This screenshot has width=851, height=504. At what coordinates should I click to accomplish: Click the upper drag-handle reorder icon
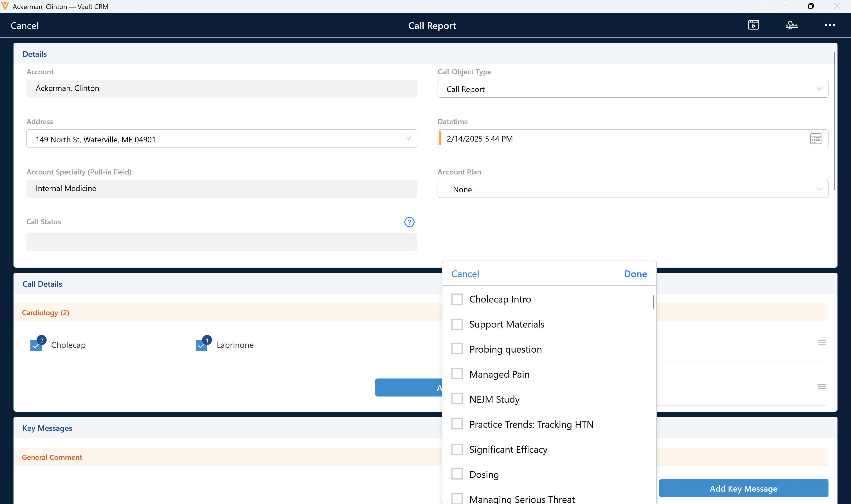click(821, 343)
